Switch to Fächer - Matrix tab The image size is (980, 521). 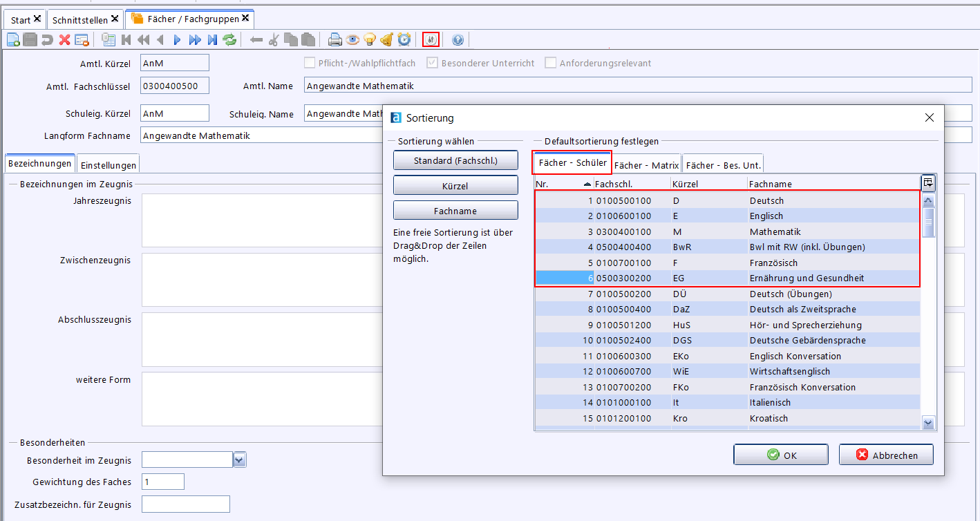pos(646,165)
